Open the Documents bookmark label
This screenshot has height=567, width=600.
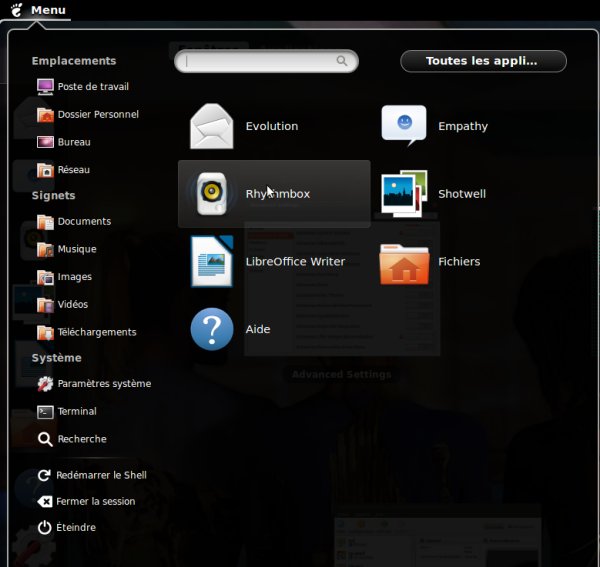(84, 222)
